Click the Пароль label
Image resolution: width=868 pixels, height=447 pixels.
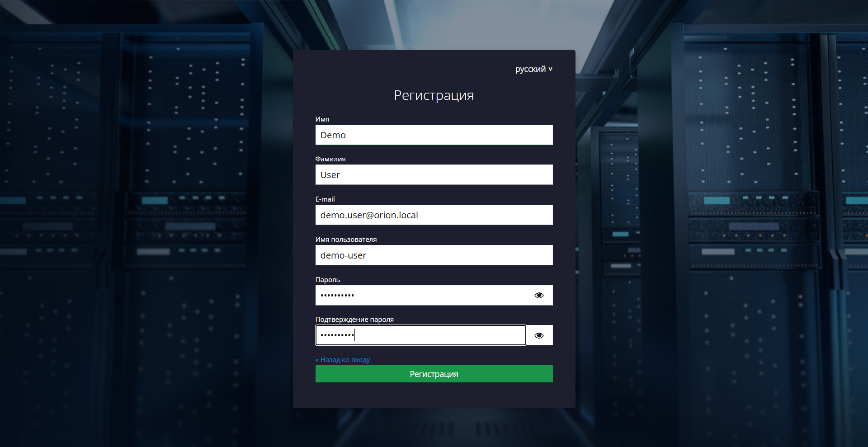328,280
